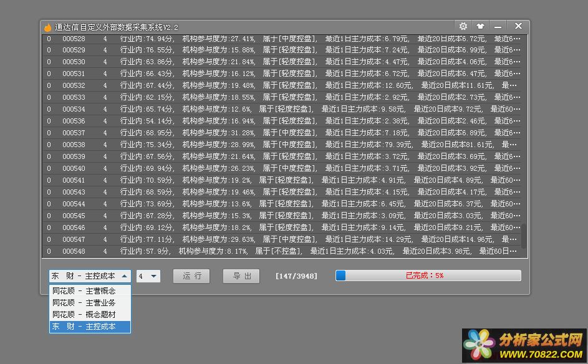The image size is (588, 364).
Task: Minimize the data collection window
Action: [x=498, y=27]
